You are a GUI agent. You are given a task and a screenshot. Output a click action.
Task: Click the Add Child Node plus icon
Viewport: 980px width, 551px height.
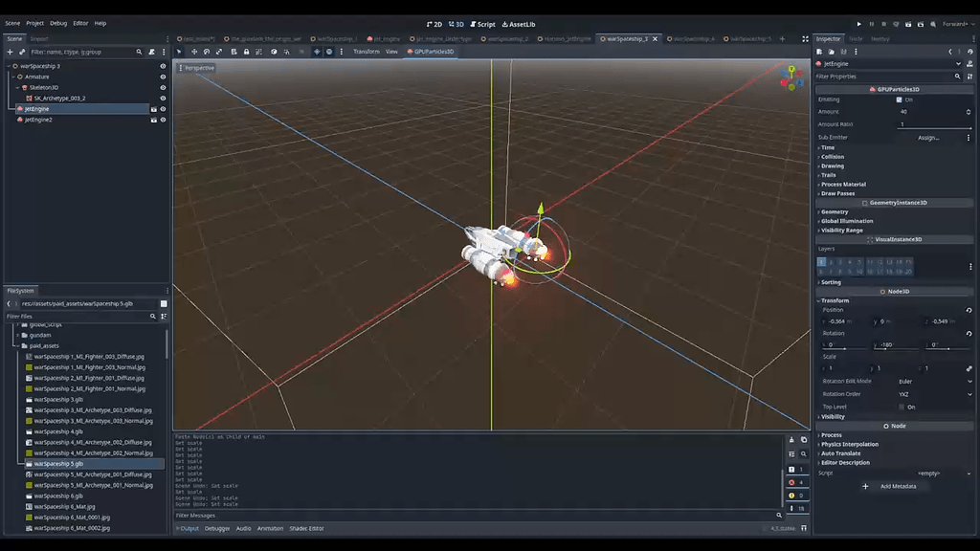10,52
